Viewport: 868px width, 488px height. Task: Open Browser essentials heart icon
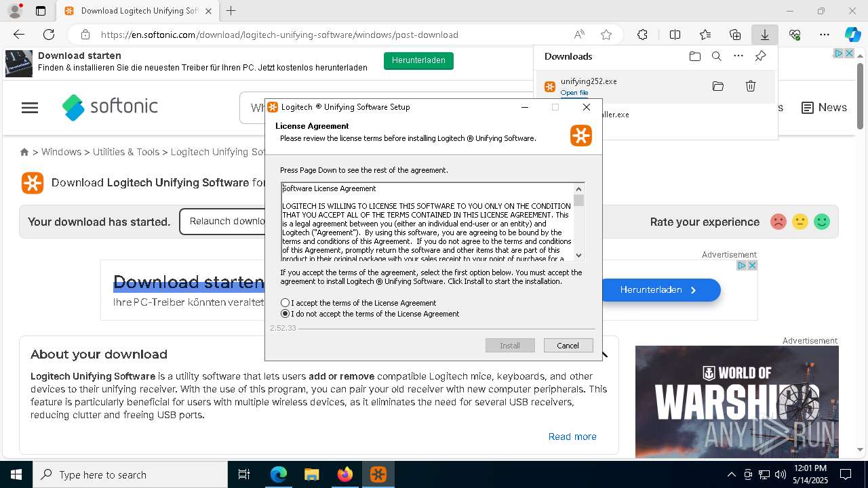click(795, 35)
